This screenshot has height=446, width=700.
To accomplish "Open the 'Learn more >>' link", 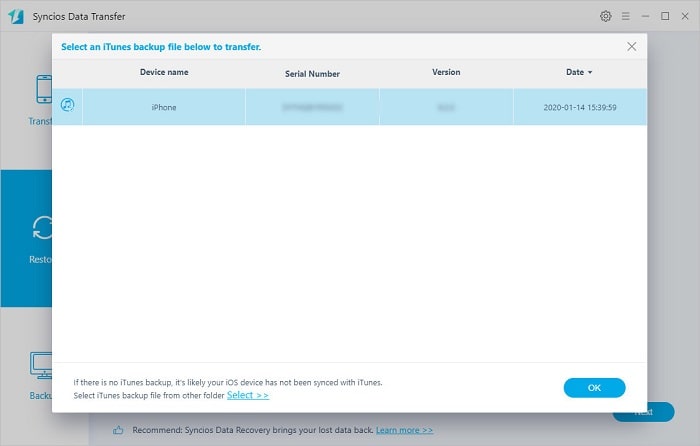I will pyautogui.click(x=404, y=430).
